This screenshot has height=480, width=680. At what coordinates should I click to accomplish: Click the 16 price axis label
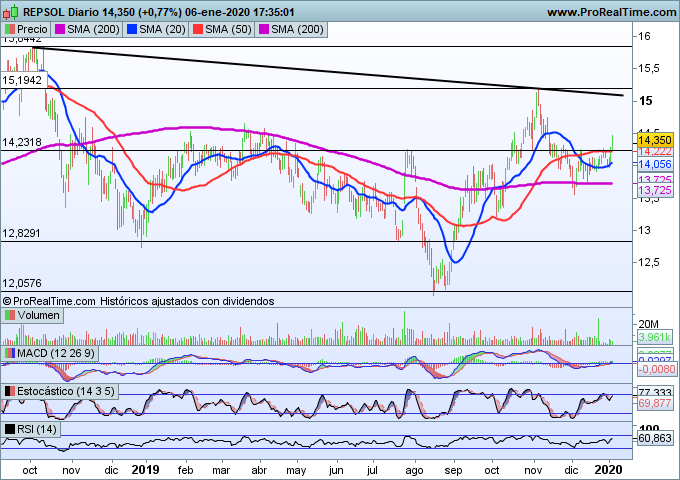point(644,36)
